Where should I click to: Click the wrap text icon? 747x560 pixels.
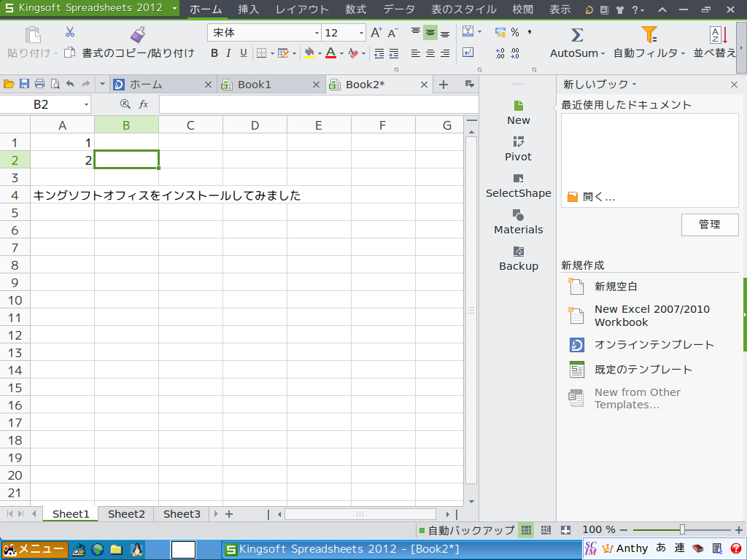click(x=468, y=52)
